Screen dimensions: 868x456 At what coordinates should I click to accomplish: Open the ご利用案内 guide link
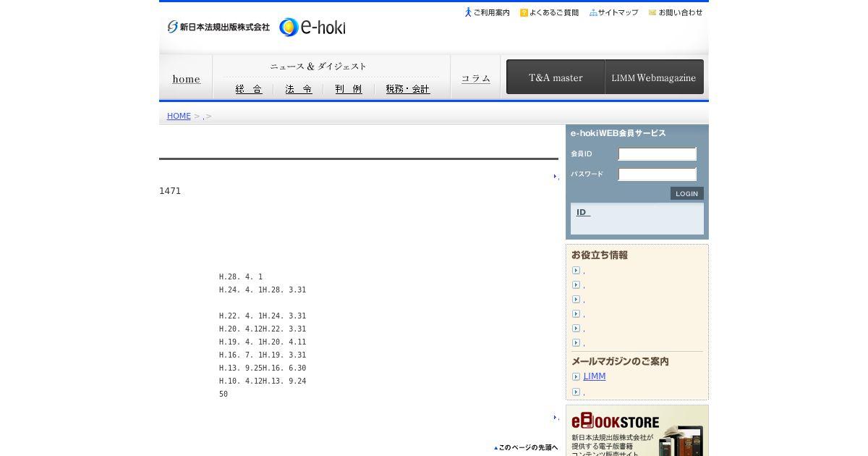click(491, 12)
